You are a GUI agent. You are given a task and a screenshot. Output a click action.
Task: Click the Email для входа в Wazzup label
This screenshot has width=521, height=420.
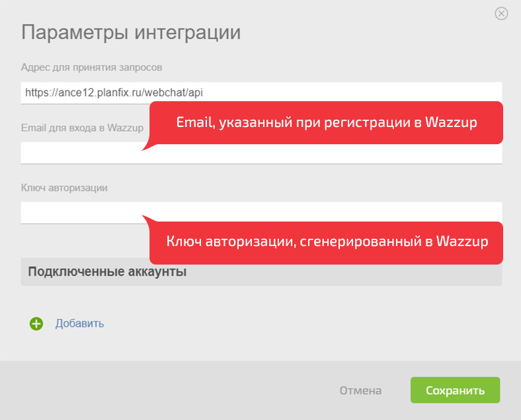point(82,128)
